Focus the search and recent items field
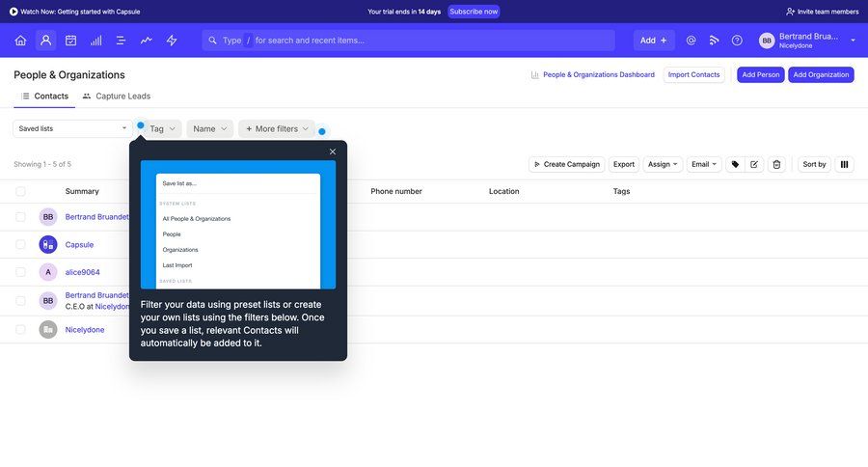This screenshot has height=467, width=868. (409, 41)
